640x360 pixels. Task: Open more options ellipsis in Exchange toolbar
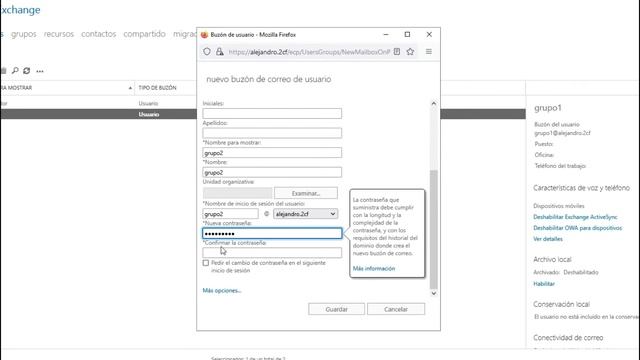[x=40, y=71]
